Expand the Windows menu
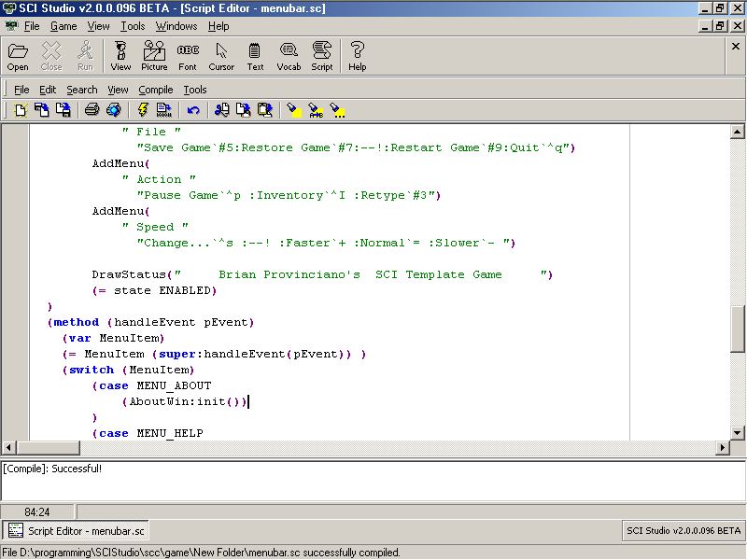Viewport: 747px width, 560px height. [x=176, y=26]
